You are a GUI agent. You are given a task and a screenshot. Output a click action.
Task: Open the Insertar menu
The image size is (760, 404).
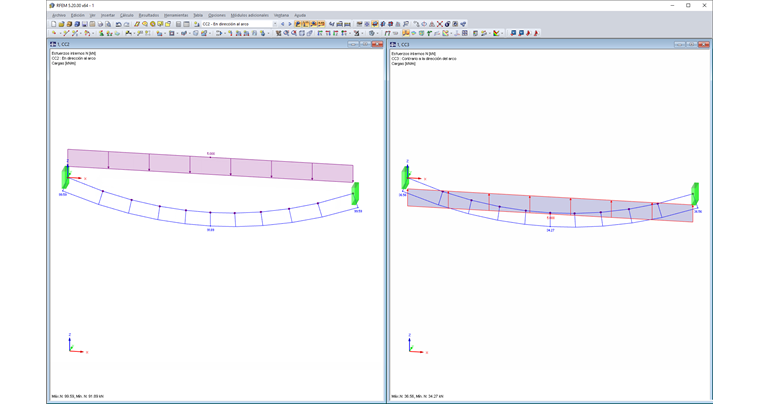click(108, 15)
